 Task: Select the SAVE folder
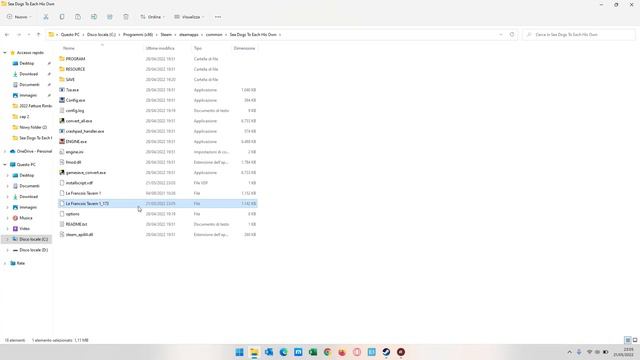click(x=158, y=80)
